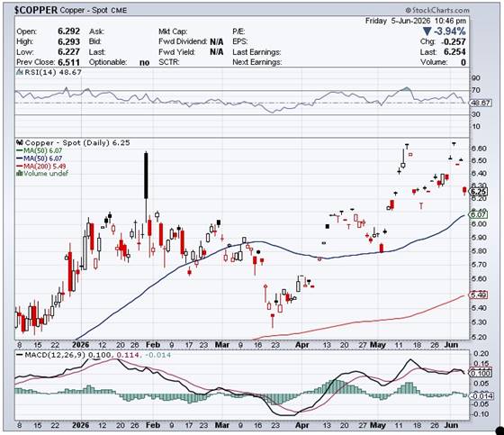Click the black line marker before MACD(12,26,9)

[19, 355]
